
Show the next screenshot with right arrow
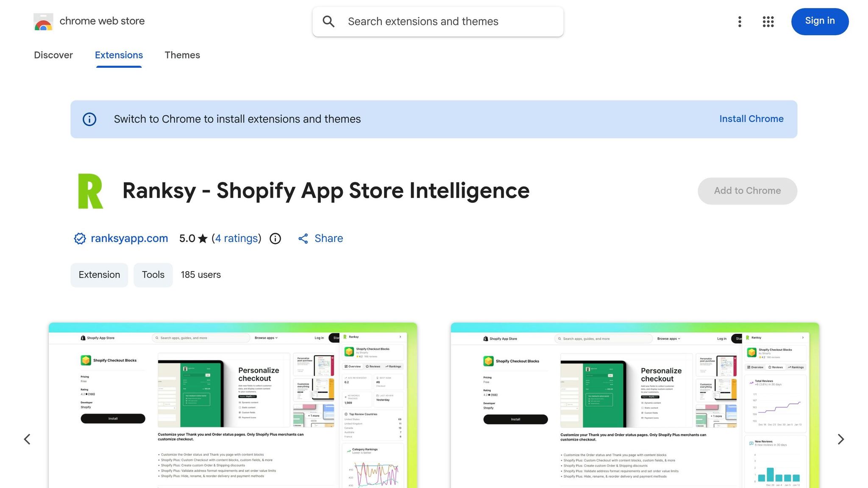pyautogui.click(x=841, y=439)
